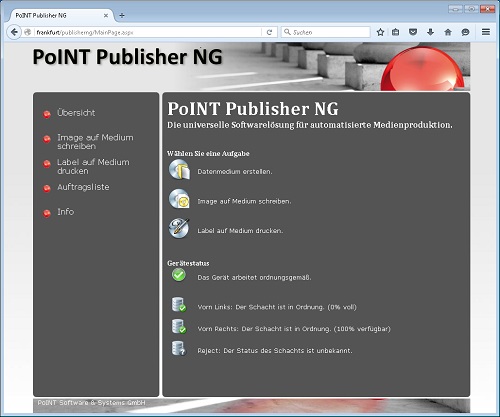This screenshot has height=417, width=500.
Task: Select the Vorn Links Schacht status text
Action: 277,307
